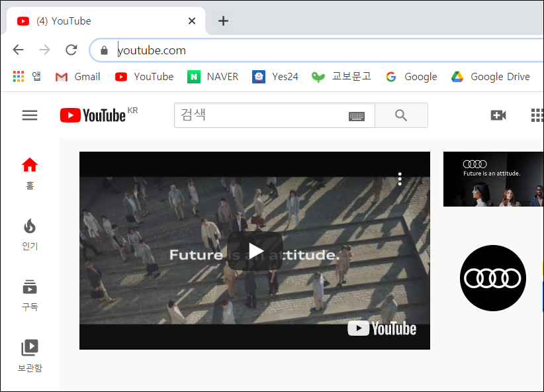544x392 pixels.
Task: Select 보관함 (Library) in sidebar
Action: click(30, 356)
